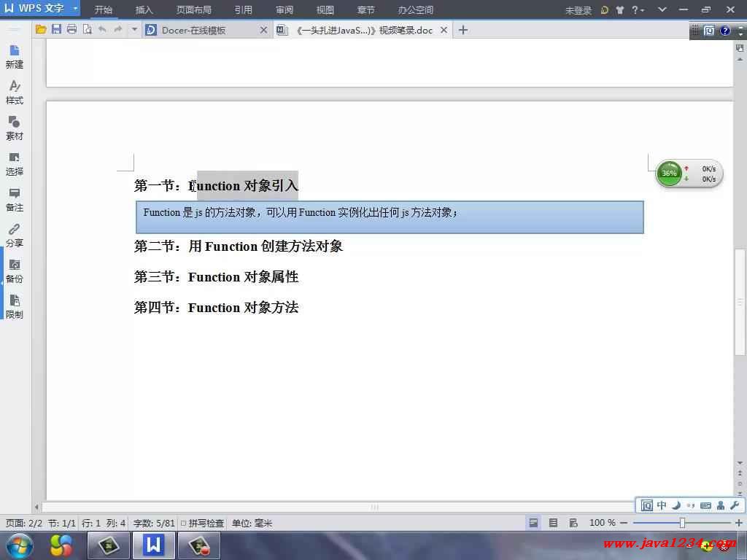Screen dimensions: 747x560
Task: Click the skin (shirt) icon in title bar
Action: (620, 10)
